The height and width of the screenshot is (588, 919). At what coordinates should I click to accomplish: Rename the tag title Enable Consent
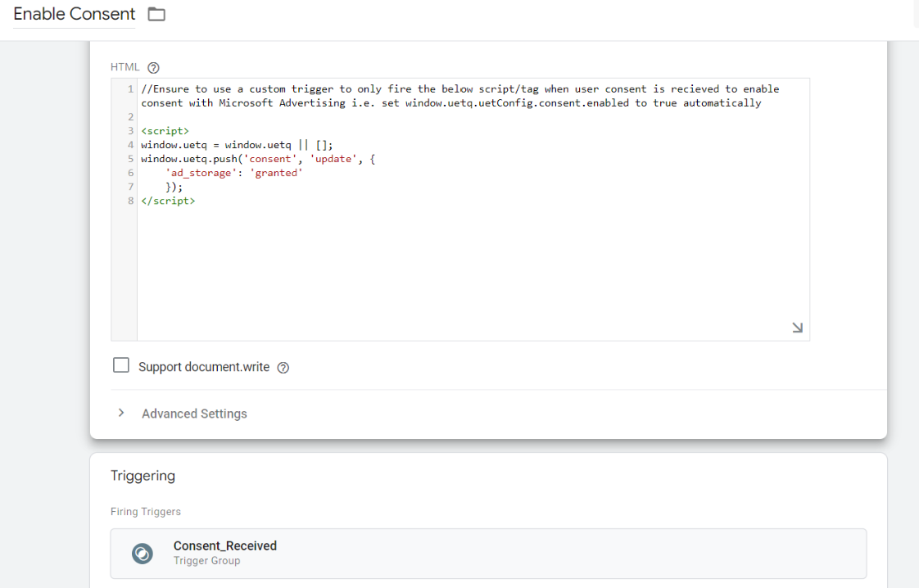point(75,14)
